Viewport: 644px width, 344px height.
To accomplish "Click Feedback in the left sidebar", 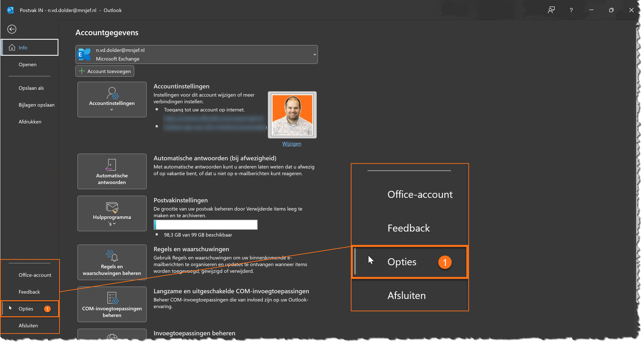I will [x=29, y=292].
